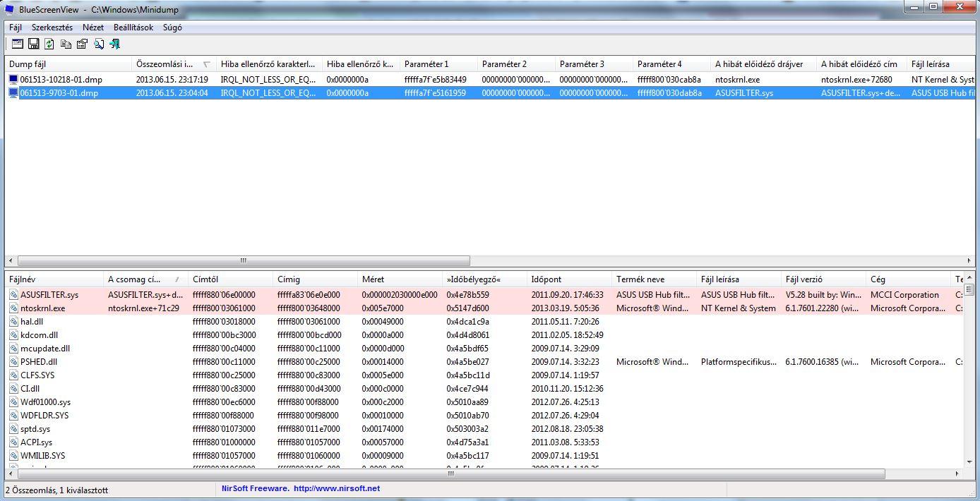Viewport: 980px width, 501px height.
Task: Click the file icon beside mcupdate.dll
Action: click(x=13, y=349)
